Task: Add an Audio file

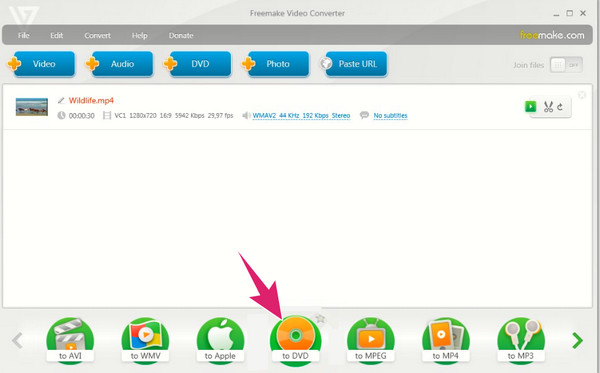Action: (119, 64)
